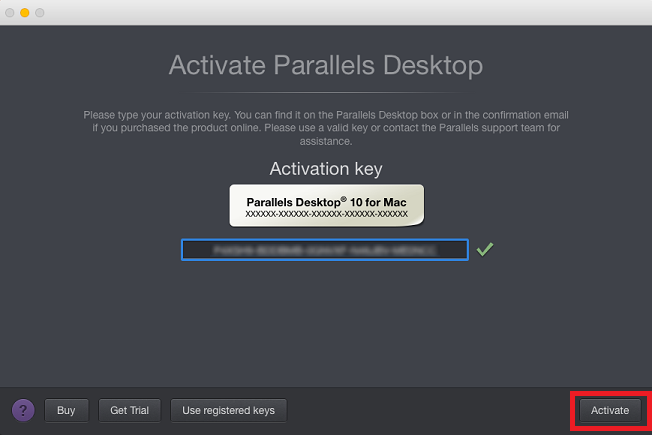Click the Buy button
The image size is (652, 435).
coord(66,410)
